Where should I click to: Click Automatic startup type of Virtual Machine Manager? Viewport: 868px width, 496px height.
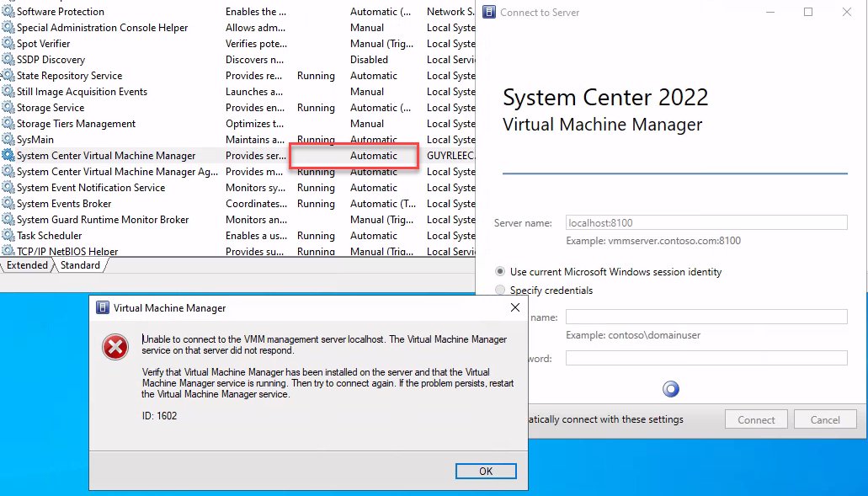click(374, 156)
